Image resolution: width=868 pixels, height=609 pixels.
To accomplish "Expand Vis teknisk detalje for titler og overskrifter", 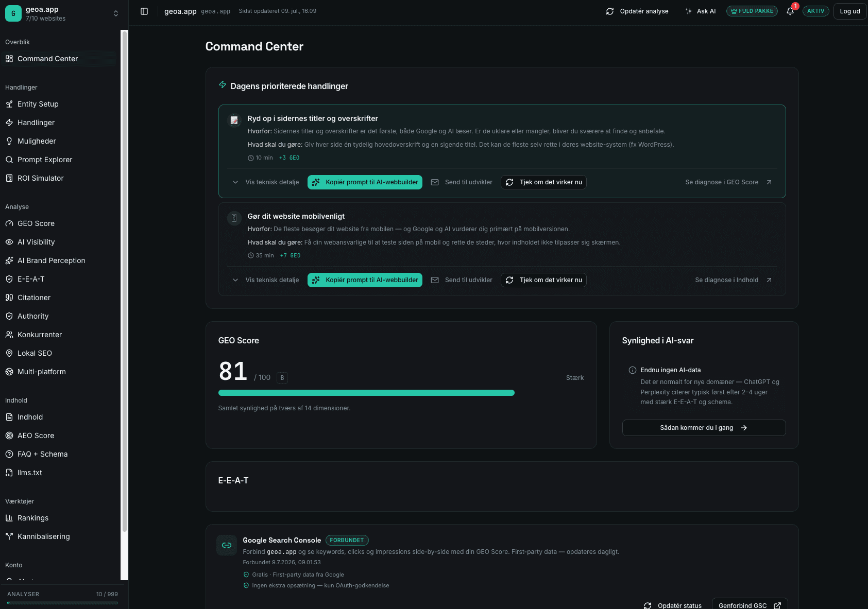I will [266, 182].
